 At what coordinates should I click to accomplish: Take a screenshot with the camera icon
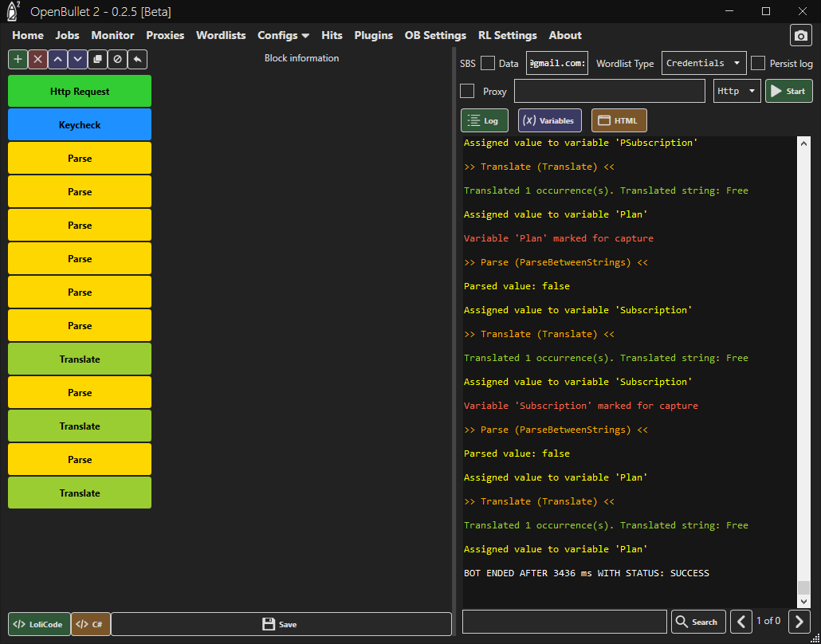click(800, 36)
